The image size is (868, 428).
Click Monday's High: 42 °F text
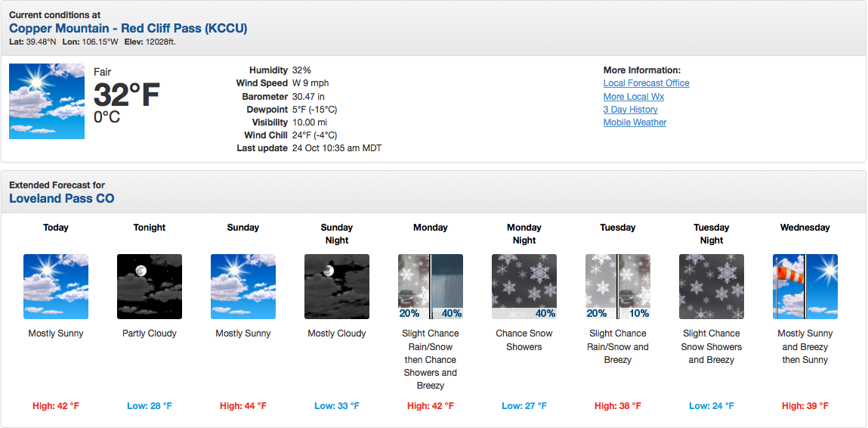[x=431, y=406]
